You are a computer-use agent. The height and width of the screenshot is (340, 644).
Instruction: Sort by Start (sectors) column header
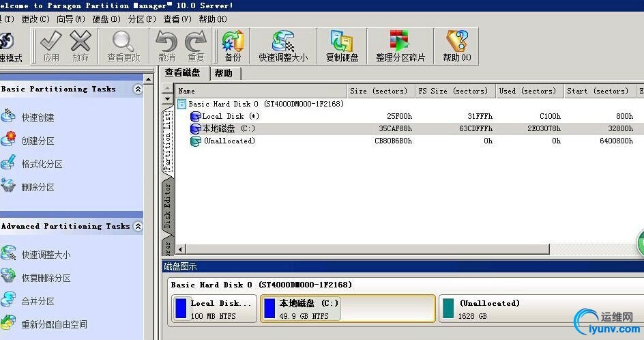pos(599,91)
